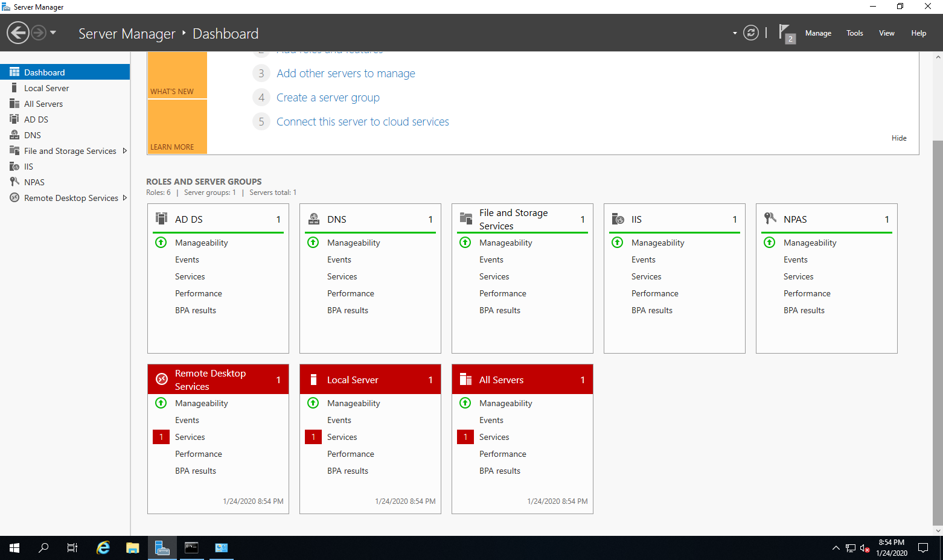Screen dimensions: 943x560
Task: Click AD DS Manageability green status icon
Action: 161,243
